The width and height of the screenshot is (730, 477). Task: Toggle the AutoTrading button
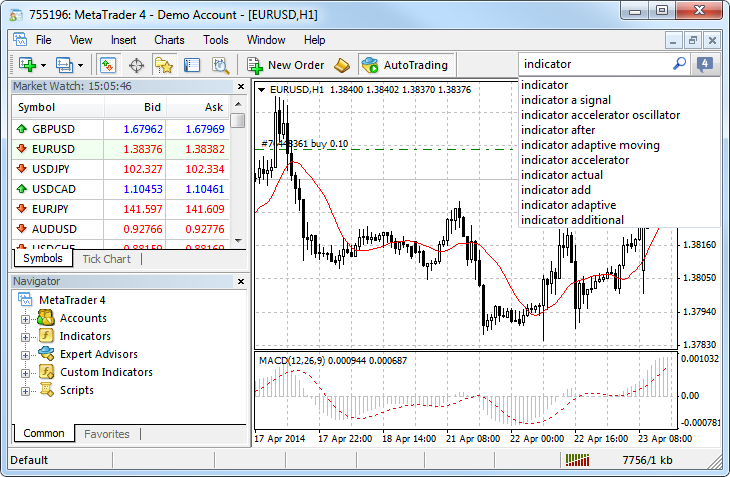(405, 65)
